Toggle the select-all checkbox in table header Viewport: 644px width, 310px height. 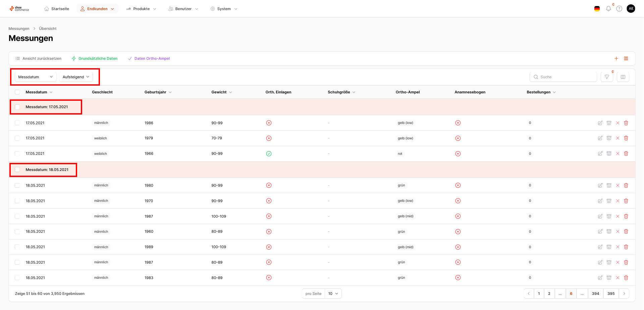pyautogui.click(x=17, y=92)
